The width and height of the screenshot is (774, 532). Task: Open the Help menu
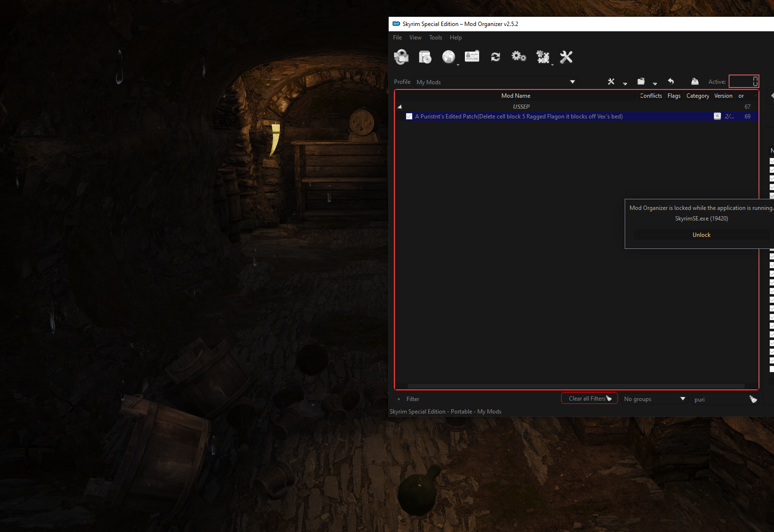coord(456,38)
